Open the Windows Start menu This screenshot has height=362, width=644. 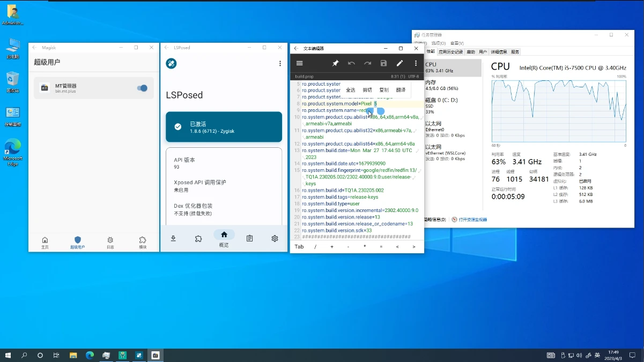pos(8,355)
